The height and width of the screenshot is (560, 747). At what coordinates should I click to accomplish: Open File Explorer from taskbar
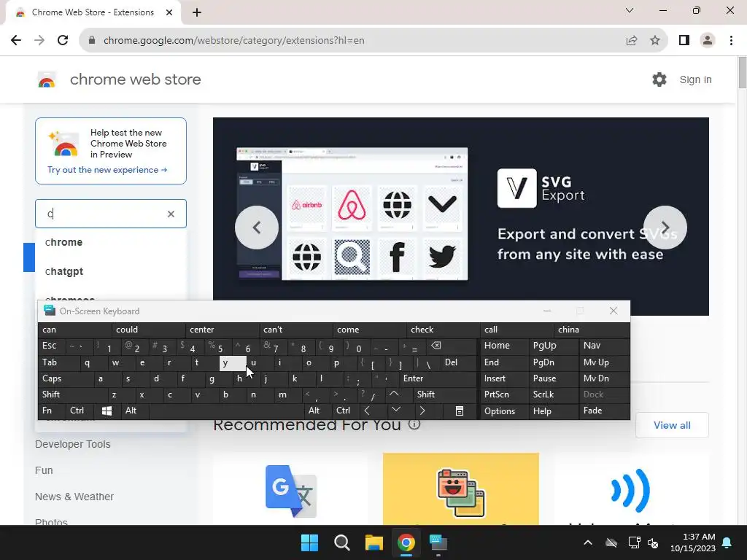pyautogui.click(x=374, y=542)
